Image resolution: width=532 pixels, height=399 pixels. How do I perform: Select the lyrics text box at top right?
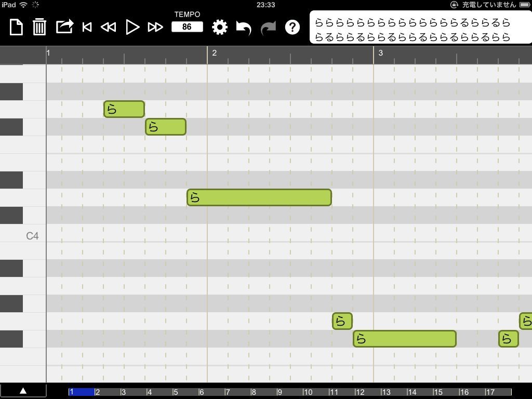[421, 27]
